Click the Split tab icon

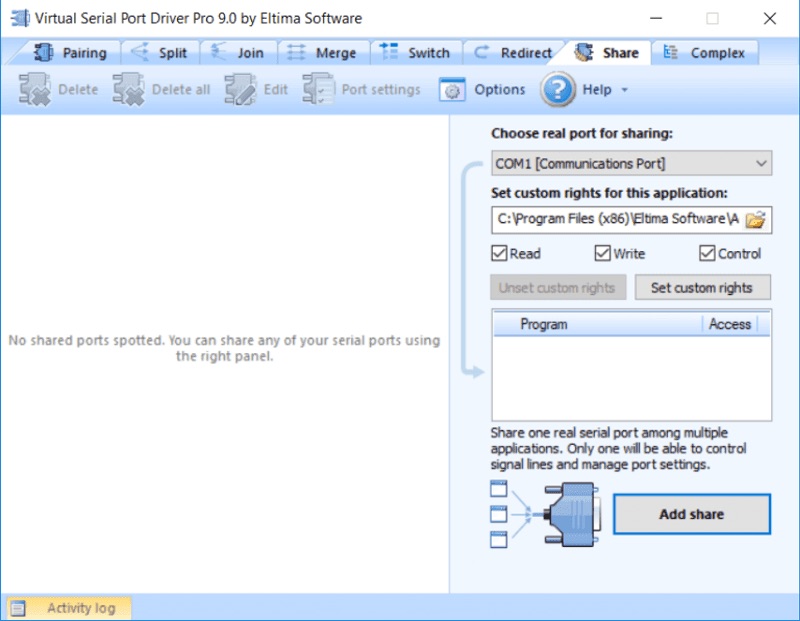[x=140, y=52]
